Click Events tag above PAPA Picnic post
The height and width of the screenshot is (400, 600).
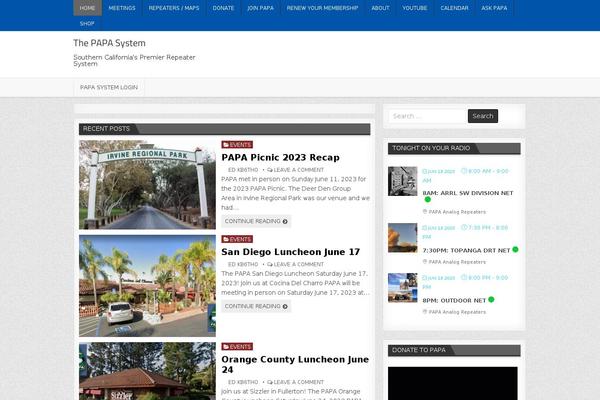[x=237, y=145]
